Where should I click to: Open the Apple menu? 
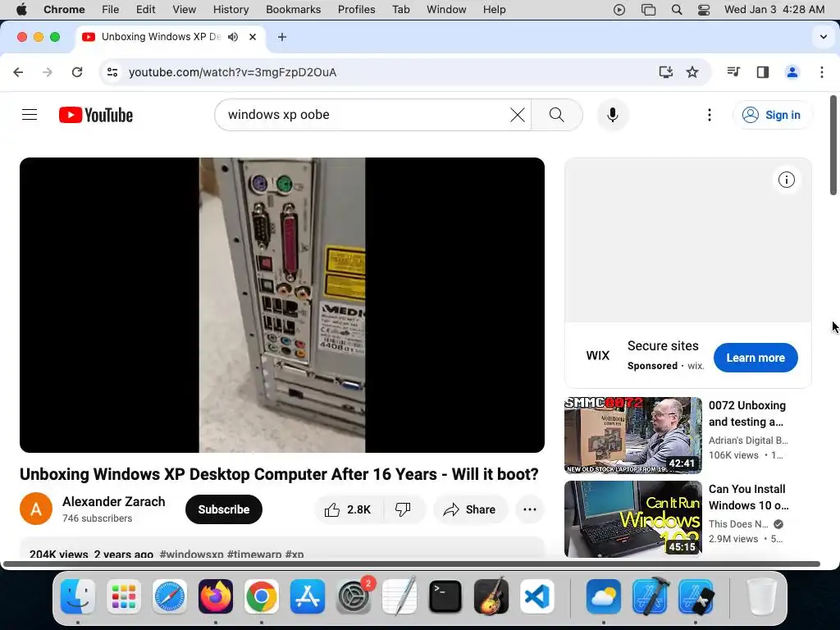pos(21,10)
